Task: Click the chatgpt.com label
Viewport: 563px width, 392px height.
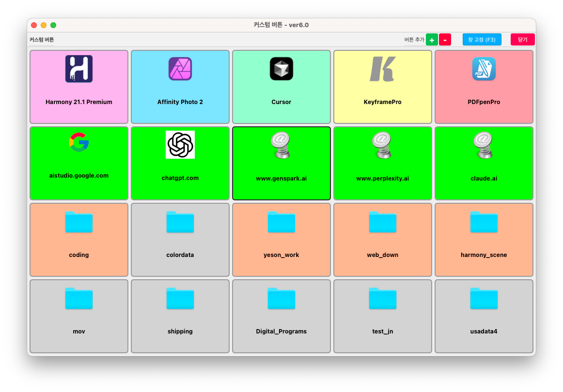Action: [x=180, y=178]
